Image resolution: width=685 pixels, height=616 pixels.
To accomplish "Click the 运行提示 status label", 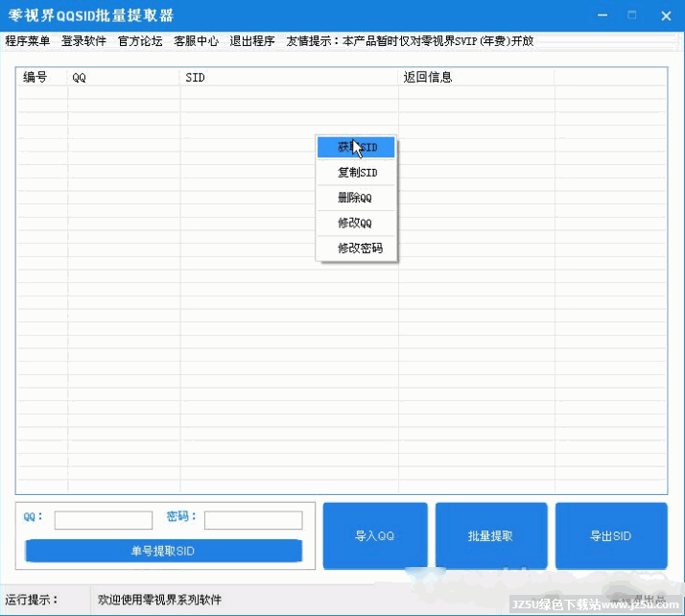I will click(x=31, y=600).
